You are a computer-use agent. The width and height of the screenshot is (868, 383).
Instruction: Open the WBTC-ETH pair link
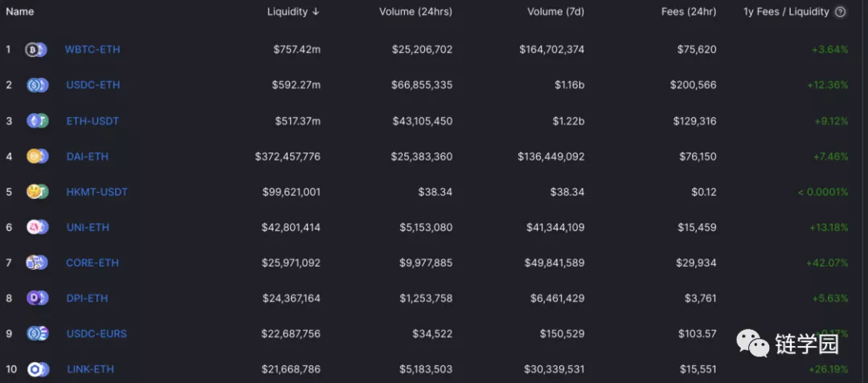click(x=92, y=50)
